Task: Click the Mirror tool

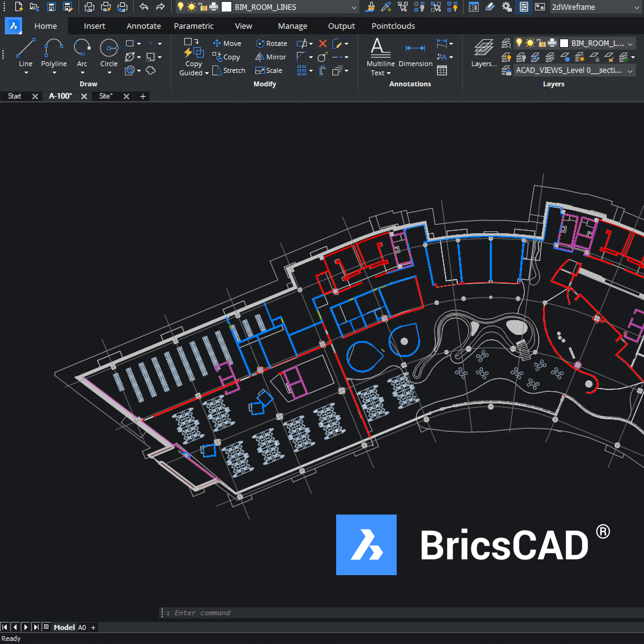Action: [x=270, y=57]
